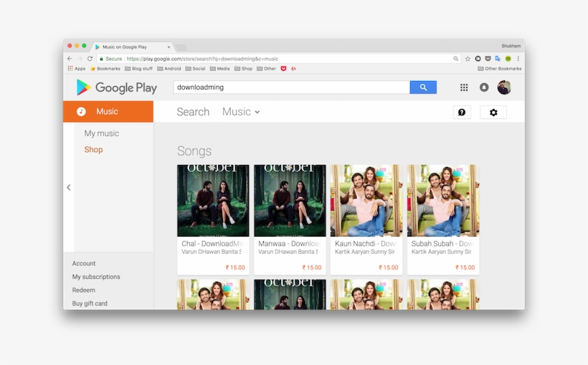The image size is (588, 365).
Task: Click the blue search magnifier button
Action: coord(423,87)
